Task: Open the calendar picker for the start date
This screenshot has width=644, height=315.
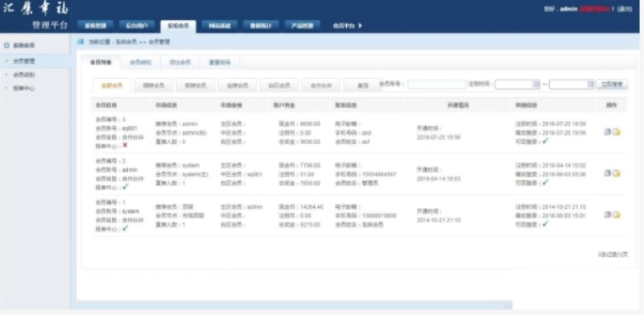Action: click(x=536, y=85)
